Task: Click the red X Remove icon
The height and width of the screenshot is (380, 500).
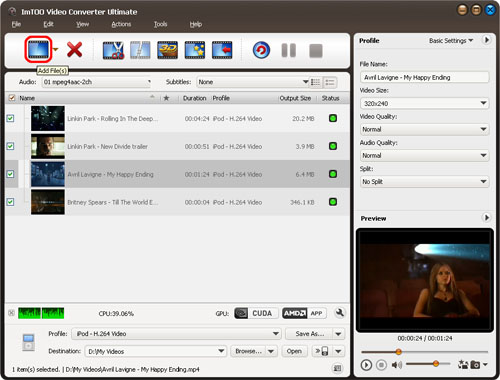Action: click(74, 50)
